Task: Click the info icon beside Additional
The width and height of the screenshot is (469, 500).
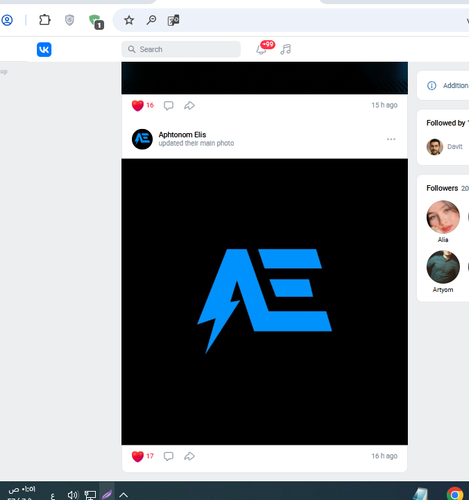Action: (x=432, y=86)
